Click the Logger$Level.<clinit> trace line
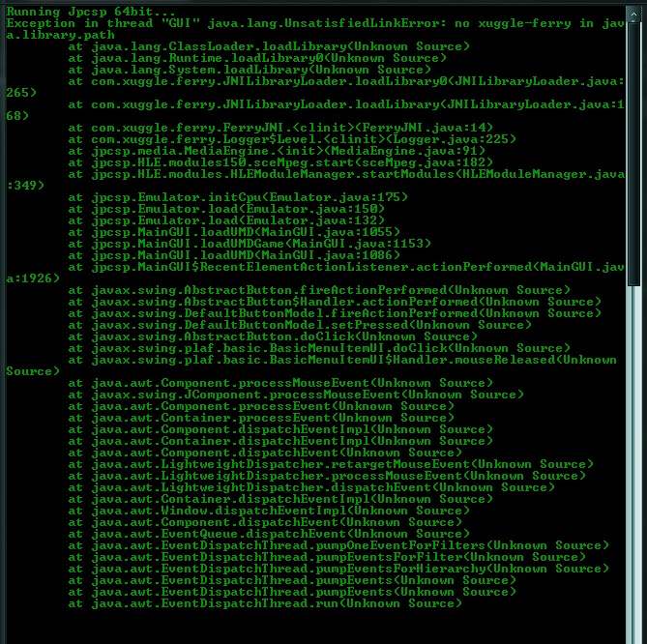Viewport: 647px width, 644px height. (292, 139)
